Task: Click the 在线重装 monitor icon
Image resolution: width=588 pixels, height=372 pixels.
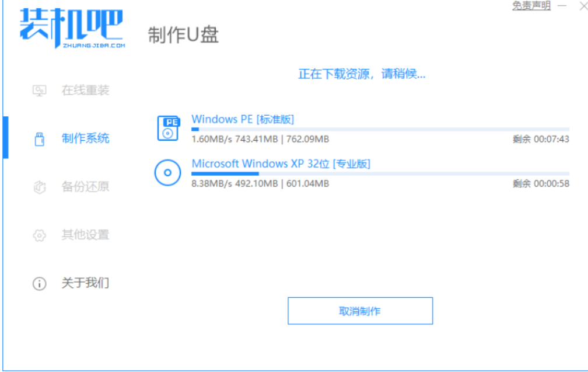Action: pyautogui.click(x=40, y=91)
